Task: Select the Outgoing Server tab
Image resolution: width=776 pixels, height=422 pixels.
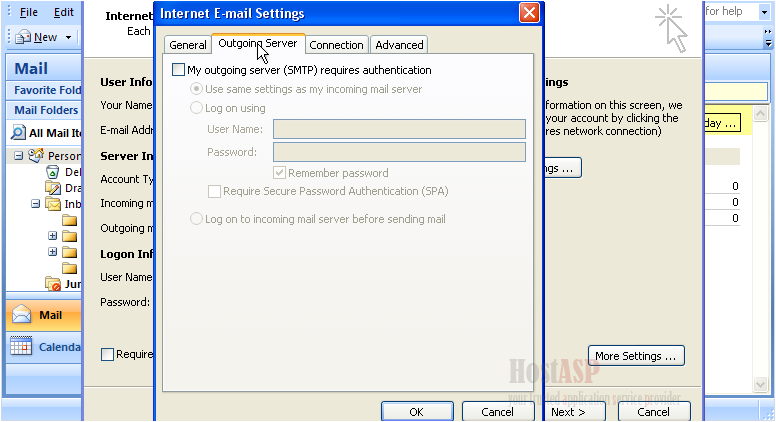Action: click(x=258, y=44)
